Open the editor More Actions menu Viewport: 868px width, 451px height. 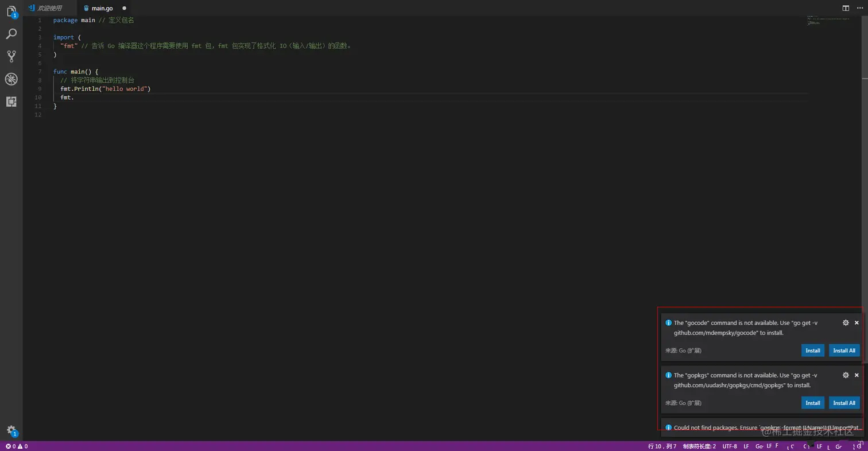[x=859, y=8]
